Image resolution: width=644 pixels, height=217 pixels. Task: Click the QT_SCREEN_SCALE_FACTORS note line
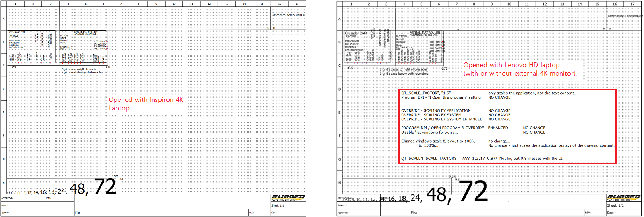click(482, 159)
